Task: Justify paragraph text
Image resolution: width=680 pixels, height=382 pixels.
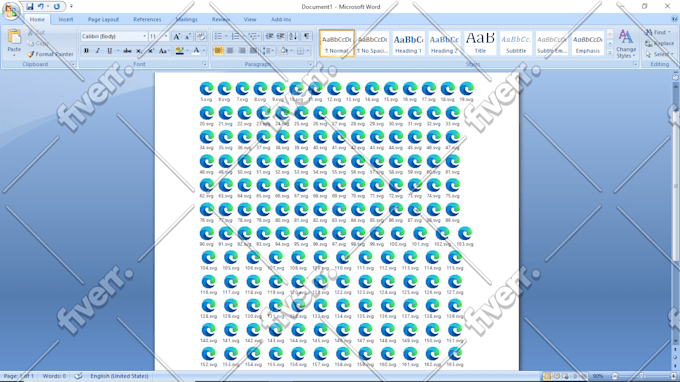Action: click(x=253, y=51)
